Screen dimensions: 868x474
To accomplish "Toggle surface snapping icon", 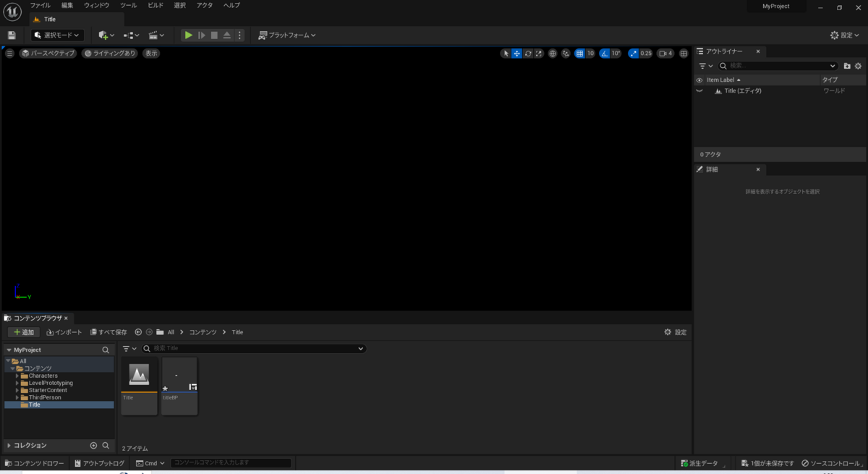I will click(x=566, y=54).
